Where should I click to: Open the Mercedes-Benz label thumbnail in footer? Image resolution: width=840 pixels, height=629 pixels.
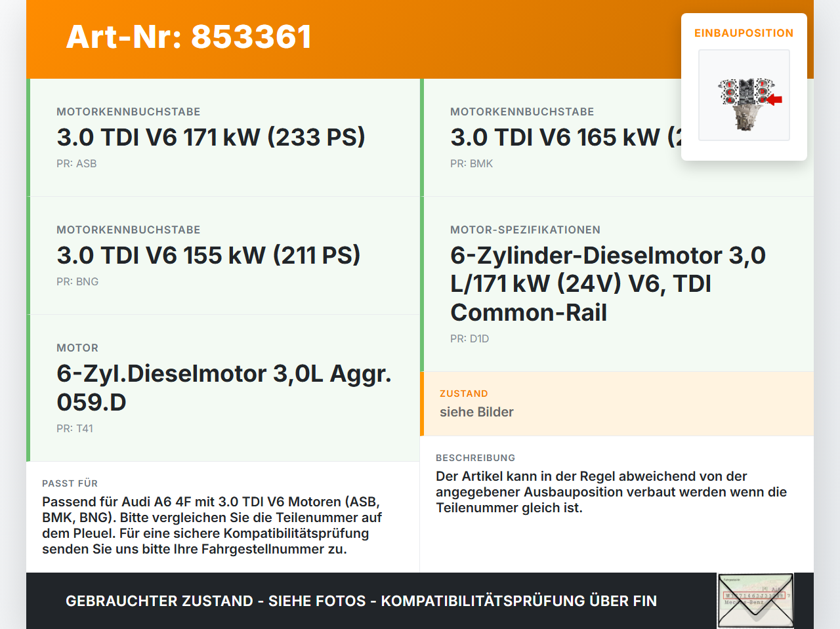(755, 601)
